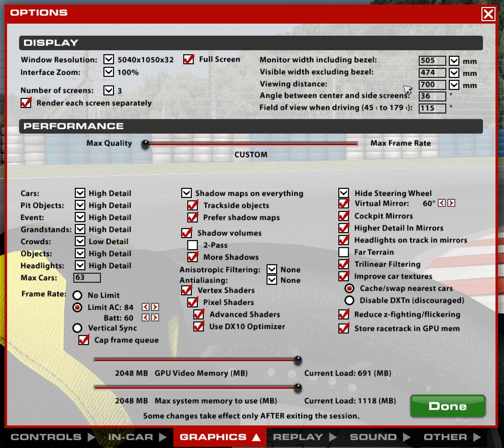Open Number of screens dropdown
This screenshot has height=448, width=504.
[x=108, y=90]
